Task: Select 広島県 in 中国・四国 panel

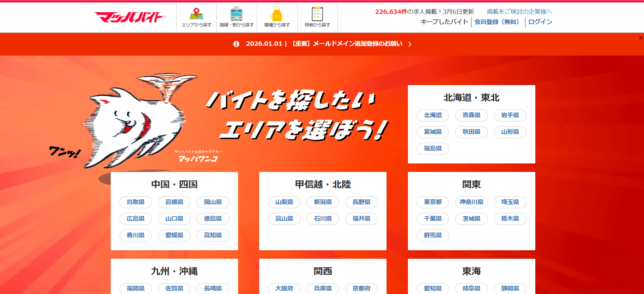Action: [x=136, y=219]
